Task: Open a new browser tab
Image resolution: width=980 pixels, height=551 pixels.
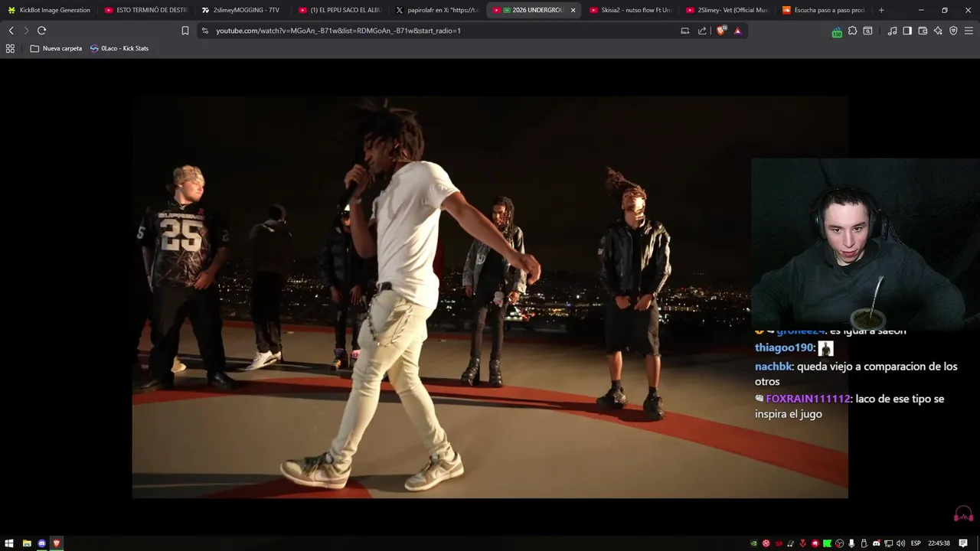Action: pyautogui.click(x=881, y=10)
